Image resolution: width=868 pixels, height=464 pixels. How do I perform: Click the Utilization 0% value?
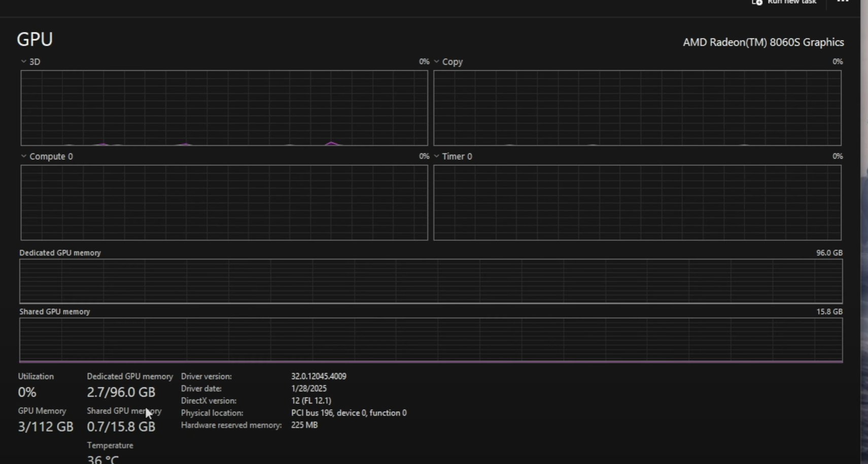pyautogui.click(x=27, y=392)
